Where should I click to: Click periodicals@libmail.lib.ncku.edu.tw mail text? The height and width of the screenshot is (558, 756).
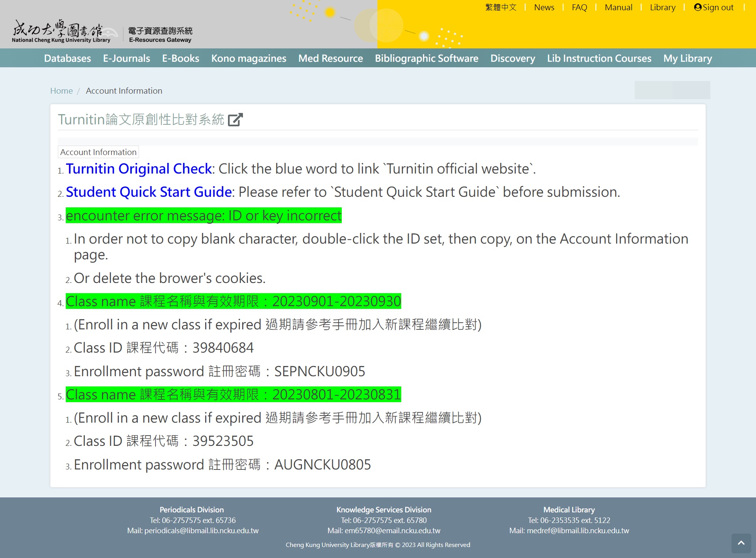(x=193, y=530)
